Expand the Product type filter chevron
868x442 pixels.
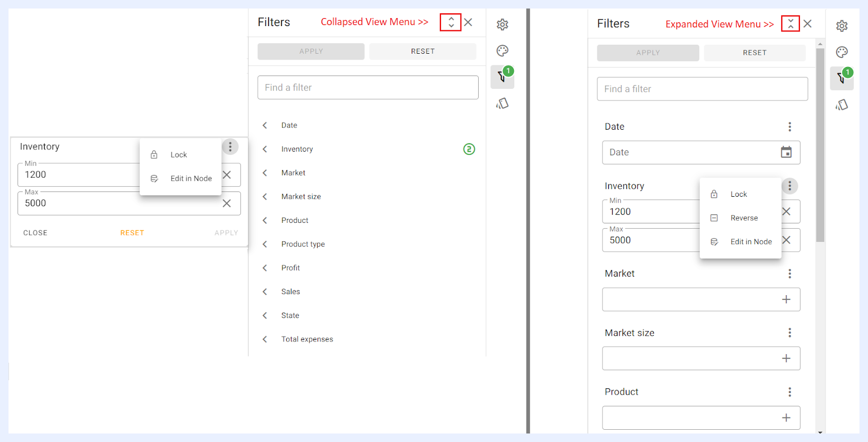tap(265, 244)
